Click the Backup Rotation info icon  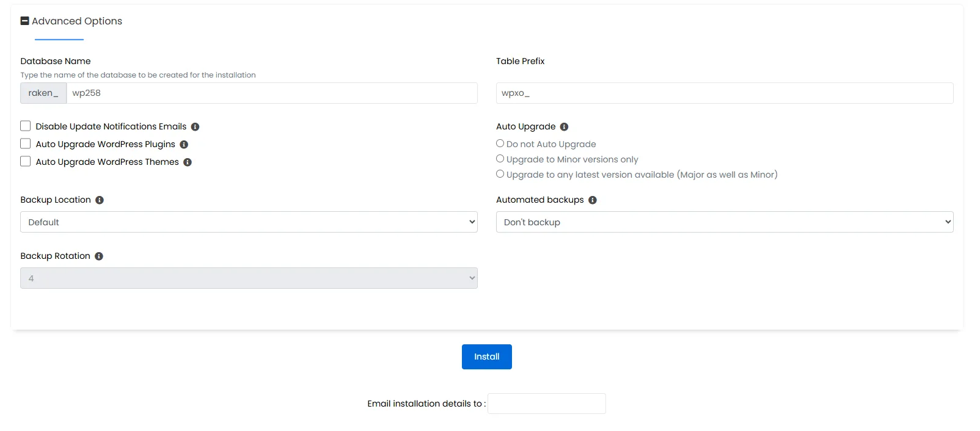point(99,256)
